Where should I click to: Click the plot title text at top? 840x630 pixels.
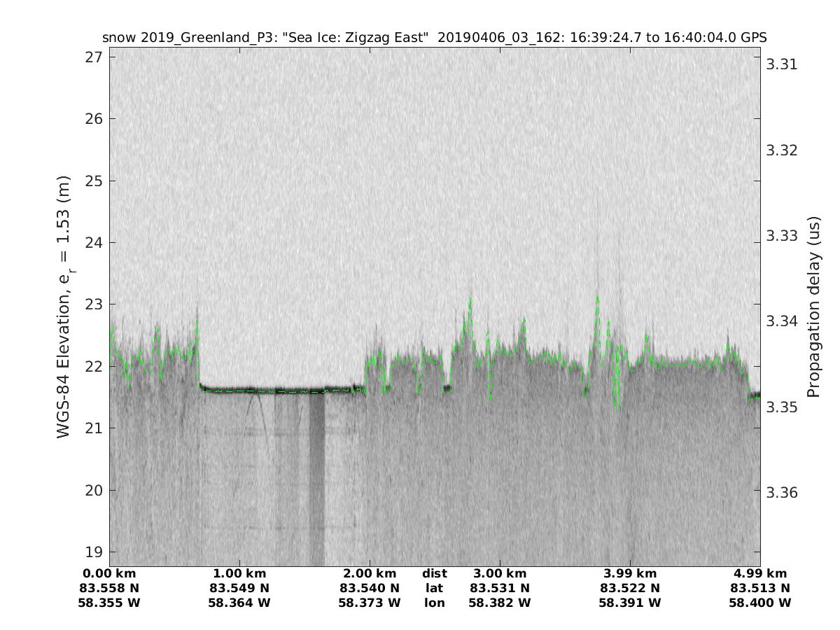tap(434, 37)
